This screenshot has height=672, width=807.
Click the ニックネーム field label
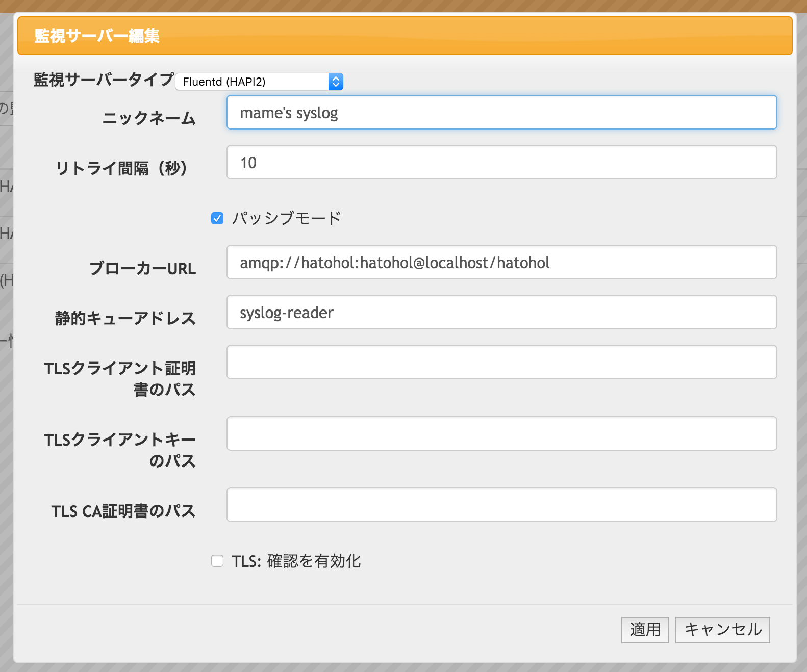tap(149, 118)
